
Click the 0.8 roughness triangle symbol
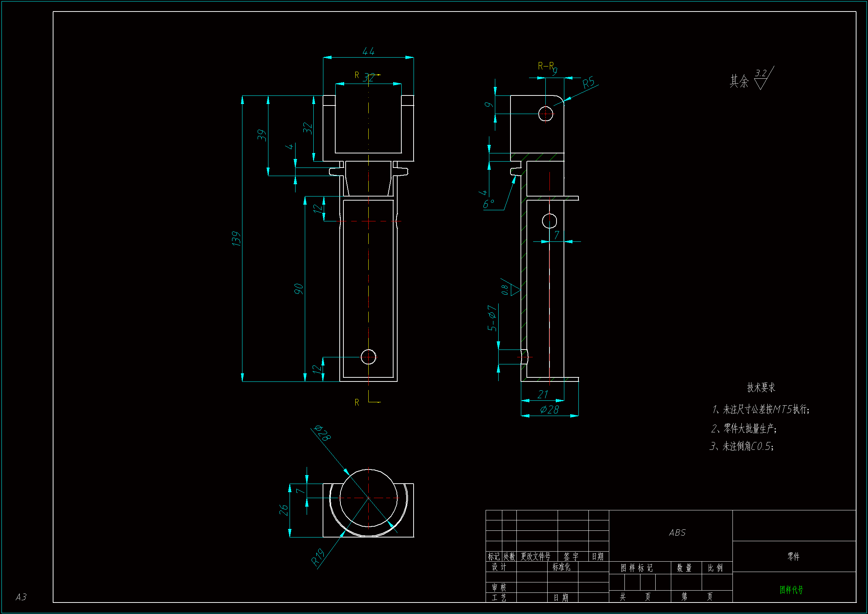515,290
